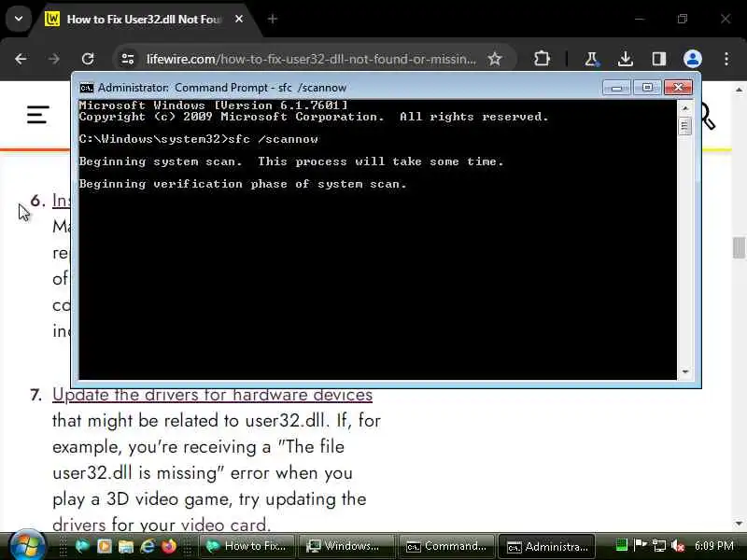This screenshot has height=560, width=747.
Task: Click the 'Beginning verification phase of system scan.' line
Action: (x=243, y=184)
